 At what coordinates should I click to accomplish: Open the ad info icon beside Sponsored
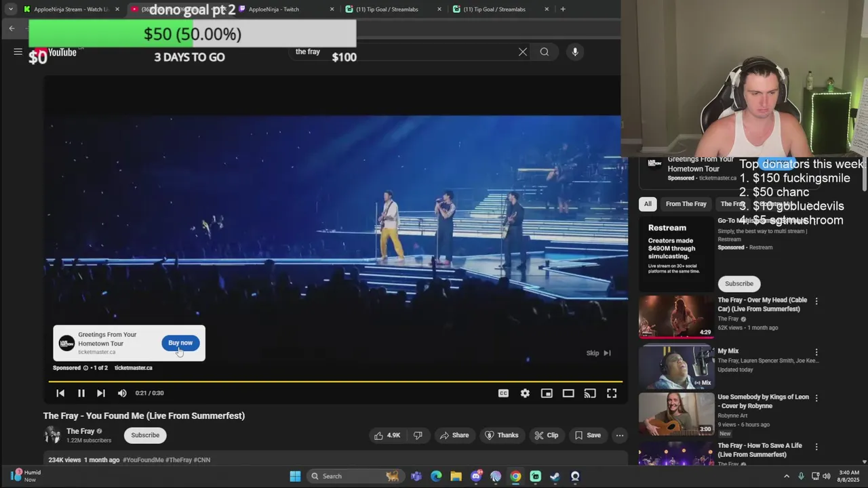86,368
